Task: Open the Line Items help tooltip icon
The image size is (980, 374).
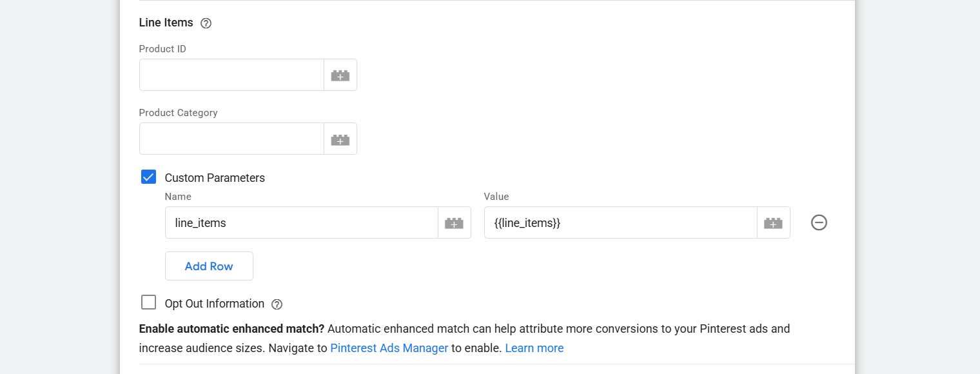Action: (x=206, y=23)
